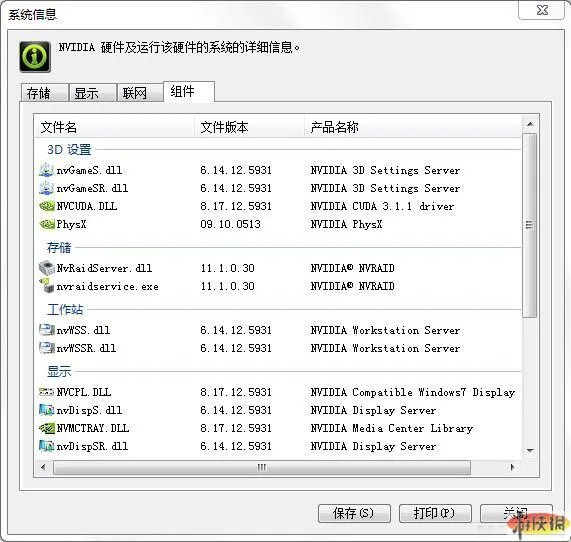Select the NVCUDA.DLL file name
The image size is (571, 542).
tap(87, 206)
